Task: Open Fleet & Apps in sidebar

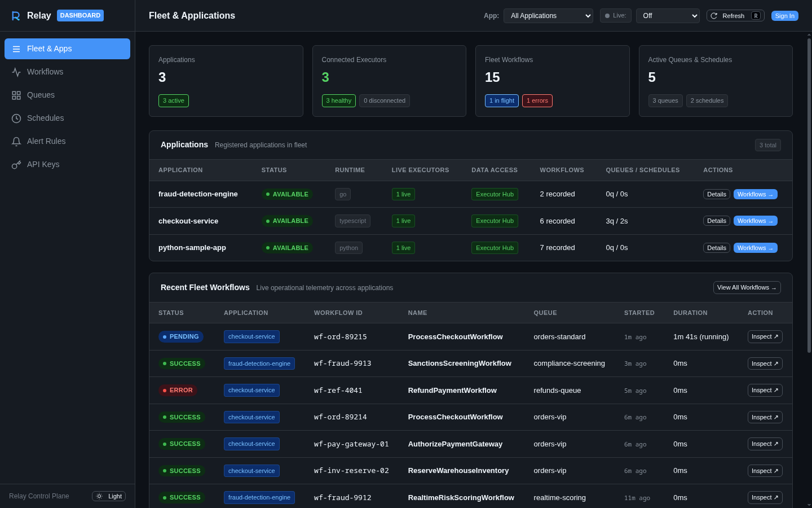Action: 67,49
